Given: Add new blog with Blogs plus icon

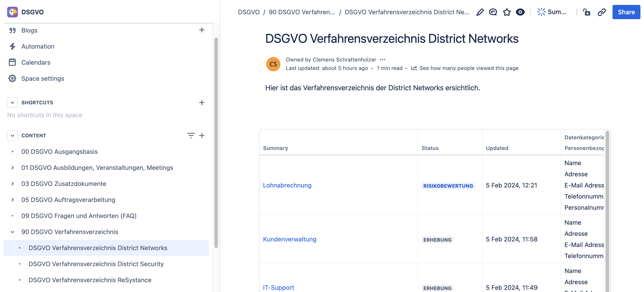Looking at the screenshot, I should (x=201, y=30).
